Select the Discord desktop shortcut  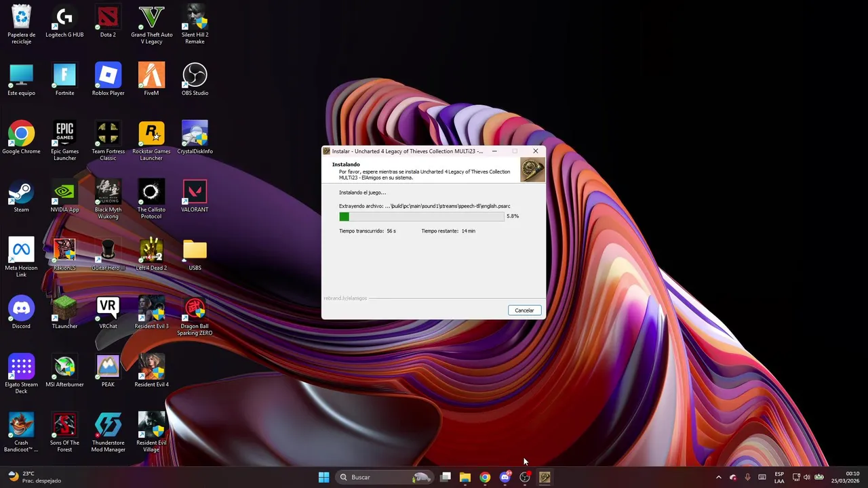[x=21, y=313]
